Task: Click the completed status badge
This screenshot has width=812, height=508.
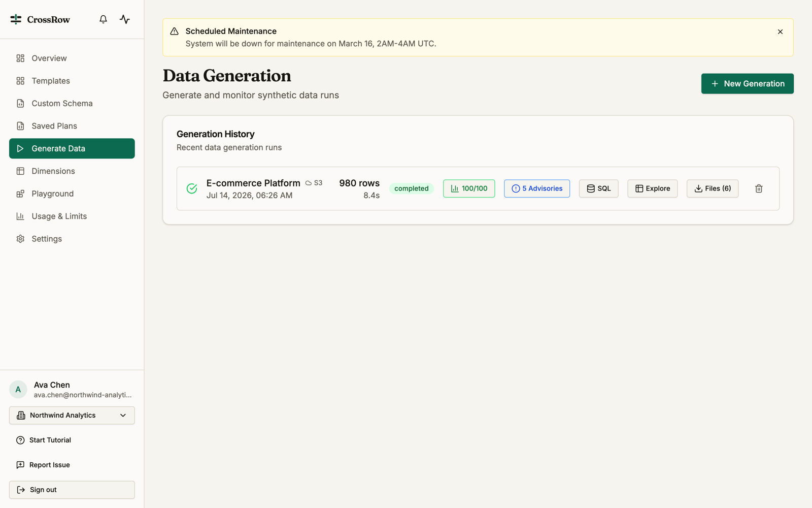Action: [x=412, y=188]
